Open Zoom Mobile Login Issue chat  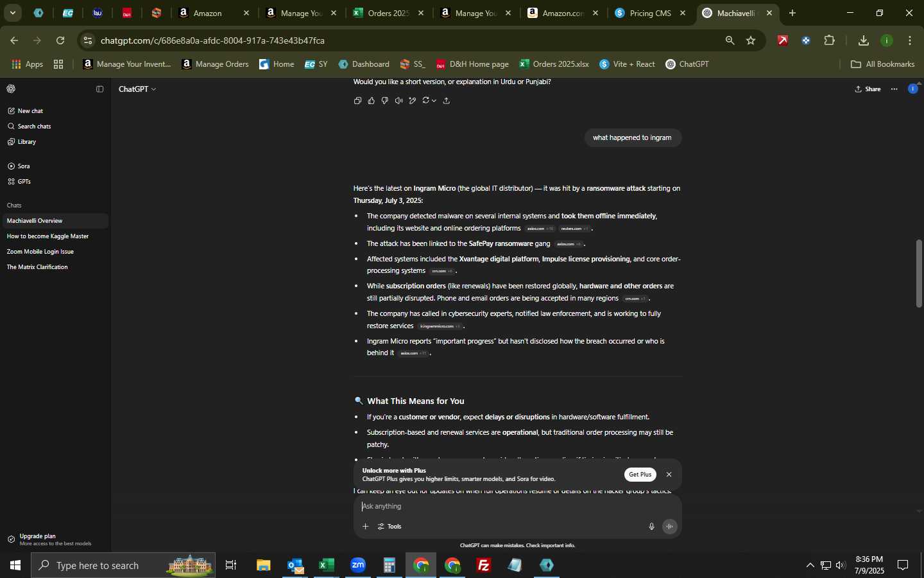(55, 252)
